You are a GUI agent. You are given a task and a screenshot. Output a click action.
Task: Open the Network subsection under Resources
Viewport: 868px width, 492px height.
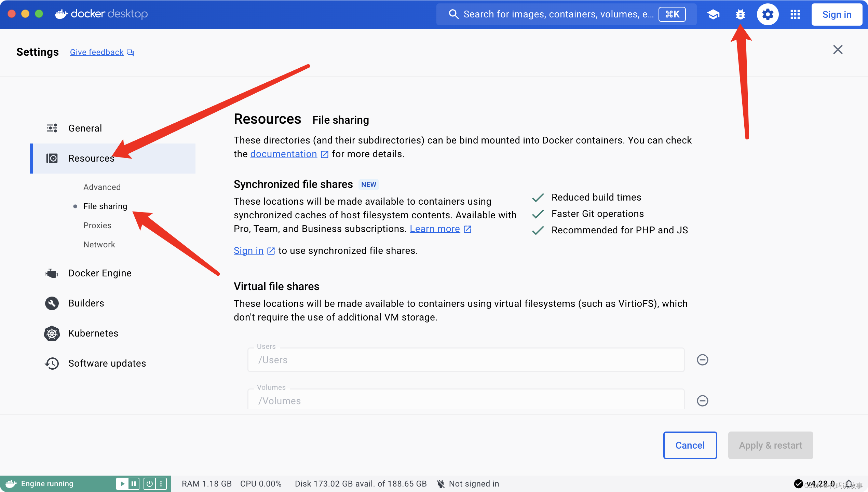pos(99,244)
